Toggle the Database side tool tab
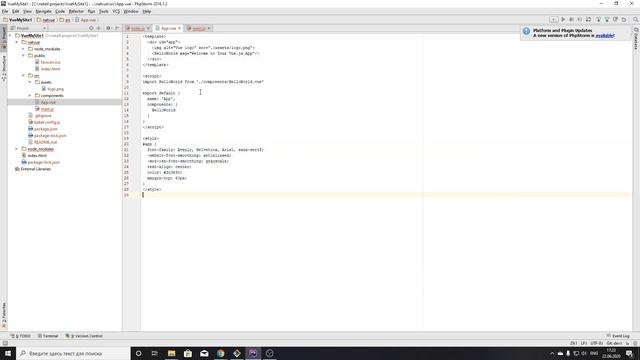The width and height of the screenshot is (640, 360). [636, 39]
